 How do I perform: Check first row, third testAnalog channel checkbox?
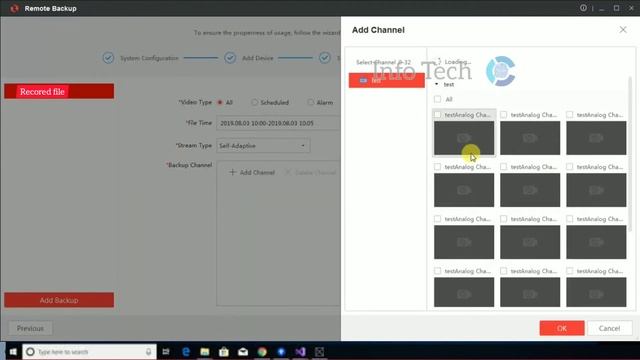pyautogui.click(x=569, y=115)
